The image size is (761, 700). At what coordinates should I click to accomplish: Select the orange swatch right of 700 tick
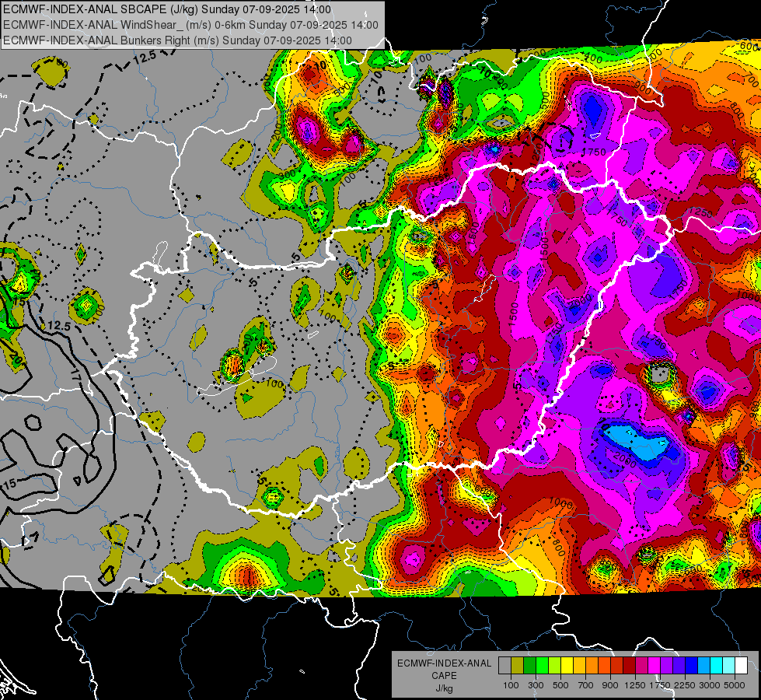(x=592, y=666)
